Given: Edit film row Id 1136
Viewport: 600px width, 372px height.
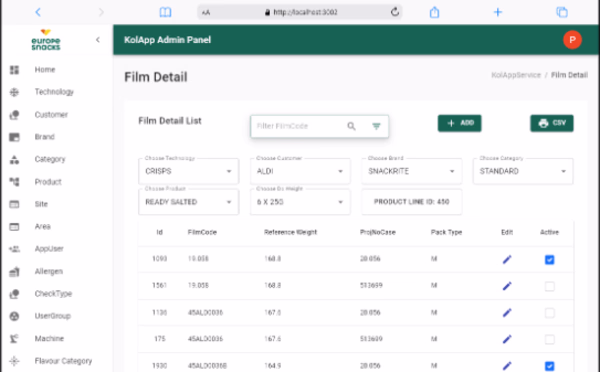Looking at the screenshot, I should coord(507,313).
